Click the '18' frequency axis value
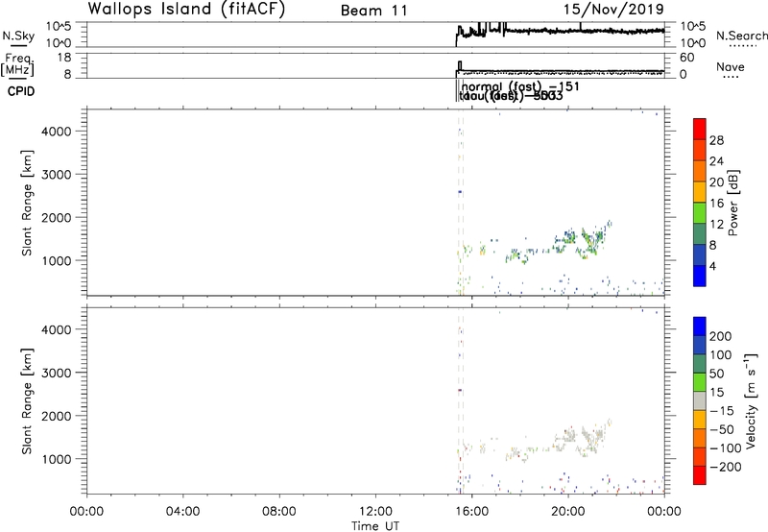 coord(64,58)
